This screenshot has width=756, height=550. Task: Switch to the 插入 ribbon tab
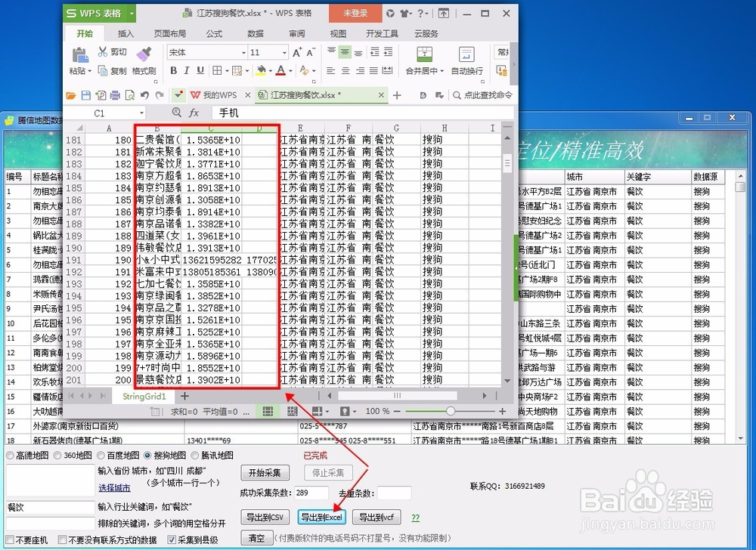[125, 33]
